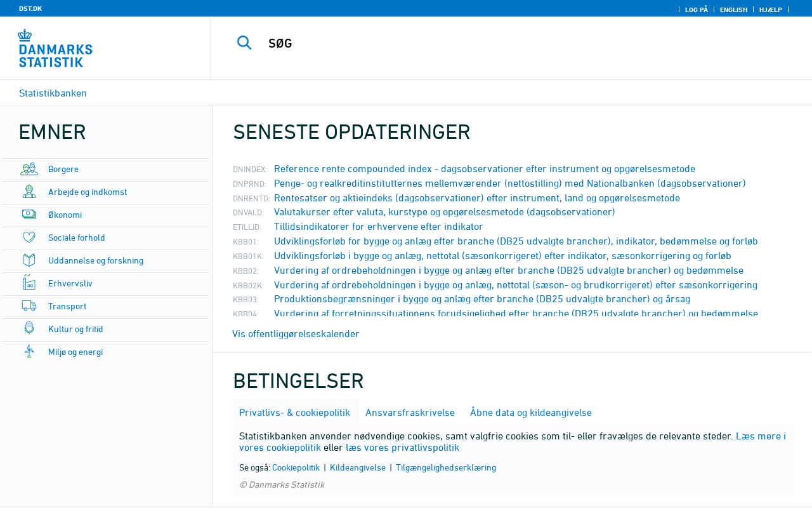812x508 pixels.
Task: Select the Privatlivs- & cookiepolitik tab
Action: coord(294,413)
